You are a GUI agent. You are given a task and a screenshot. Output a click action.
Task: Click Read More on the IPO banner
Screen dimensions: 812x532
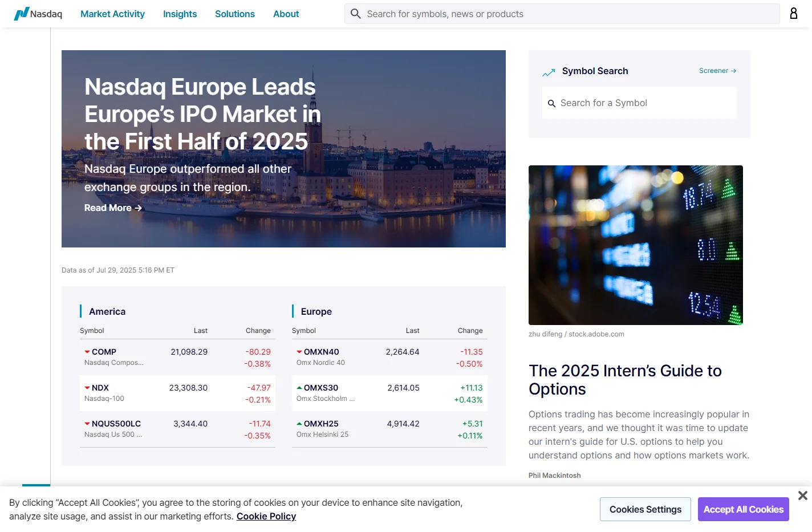(113, 208)
